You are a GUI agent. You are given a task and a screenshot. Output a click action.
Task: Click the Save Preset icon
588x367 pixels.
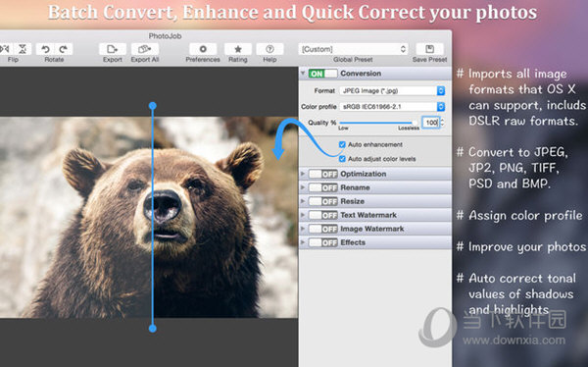coord(430,49)
